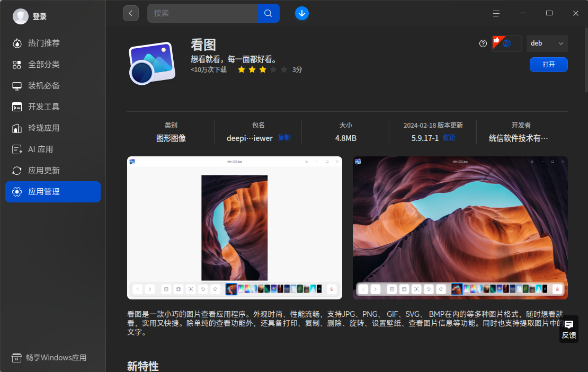Image resolution: width=588 pixels, height=372 pixels.
Task: Go to 玲珑应用 in the sidebar
Action: pos(53,128)
